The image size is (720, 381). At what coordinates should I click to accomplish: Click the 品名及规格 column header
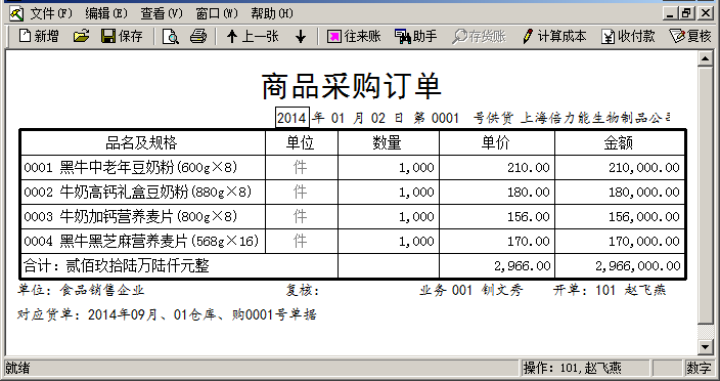[143, 143]
